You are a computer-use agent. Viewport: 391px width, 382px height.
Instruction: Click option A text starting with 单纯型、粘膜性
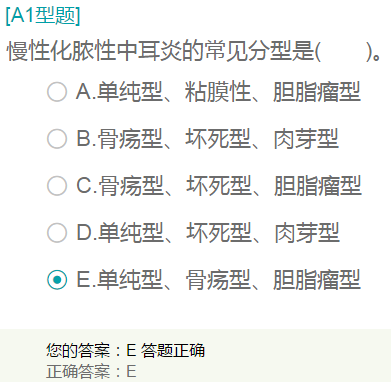tap(218, 92)
